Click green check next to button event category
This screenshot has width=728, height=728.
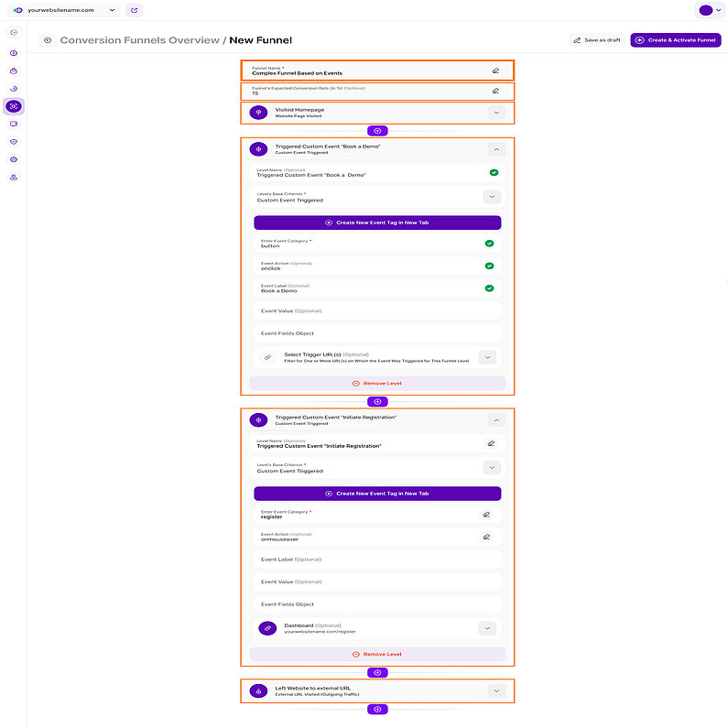tap(489, 244)
